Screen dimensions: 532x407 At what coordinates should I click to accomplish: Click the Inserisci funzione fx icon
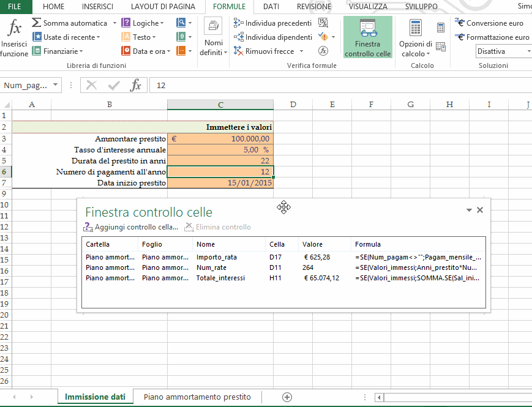coord(14,28)
